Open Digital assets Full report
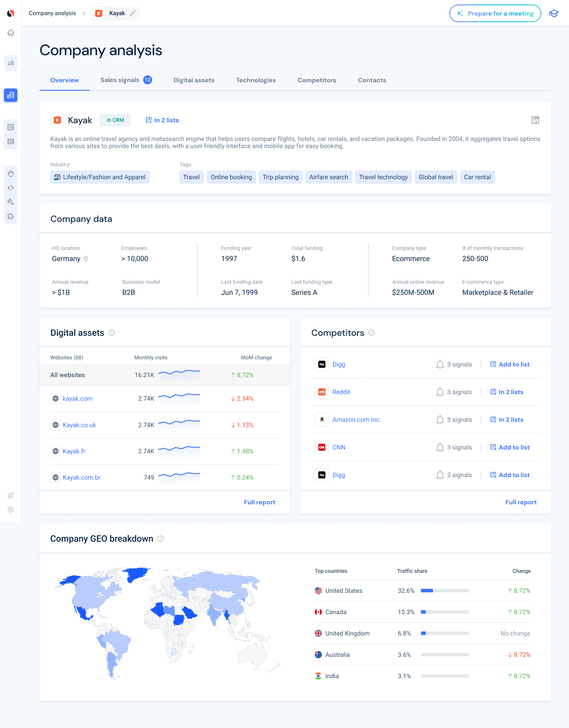 [x=260, y=502]
